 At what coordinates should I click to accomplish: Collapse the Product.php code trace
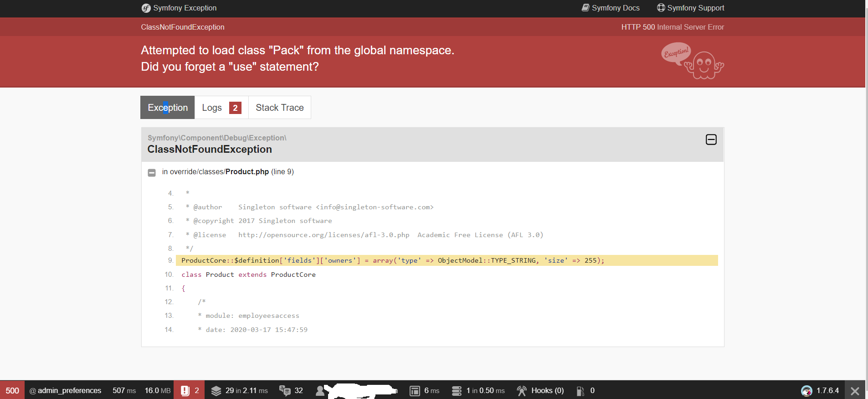(x=152, y=172)
